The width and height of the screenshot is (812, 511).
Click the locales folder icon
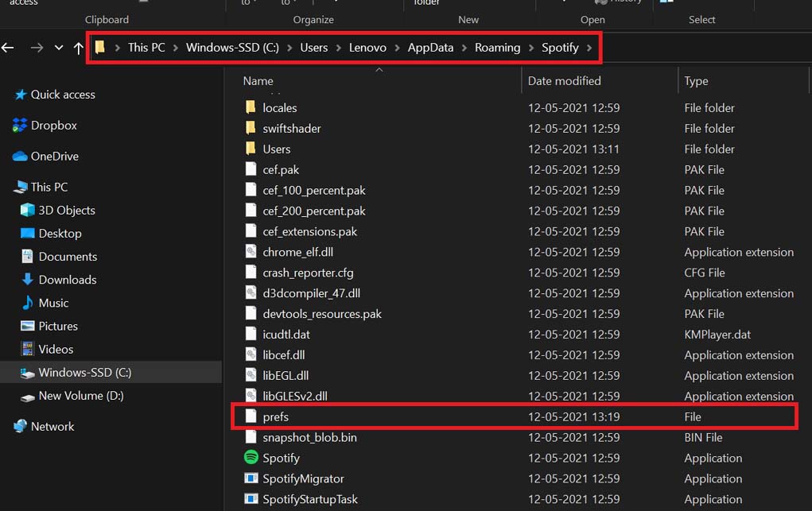[251, 107]
